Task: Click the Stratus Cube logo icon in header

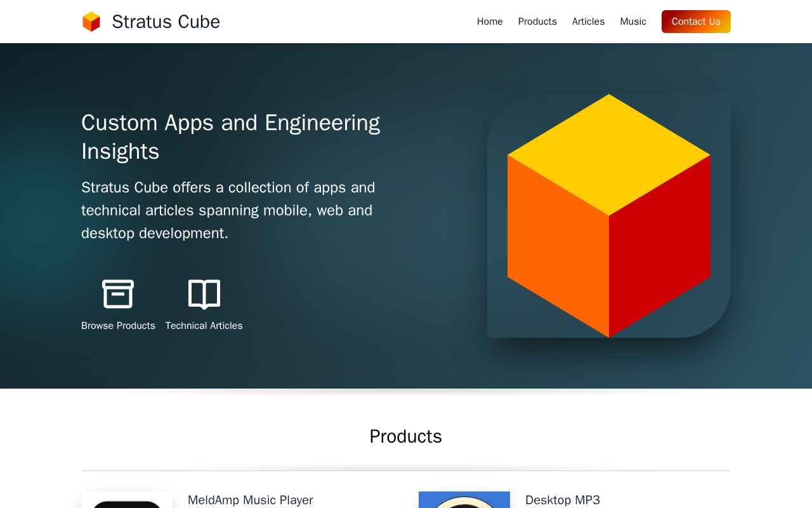Action: pyautogui.click(x=91, y=22)
